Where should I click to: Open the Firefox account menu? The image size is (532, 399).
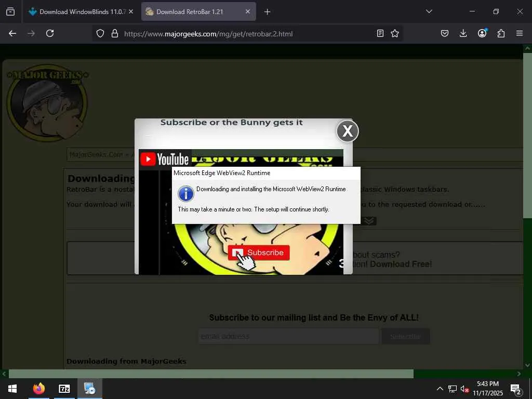(482, 33)
